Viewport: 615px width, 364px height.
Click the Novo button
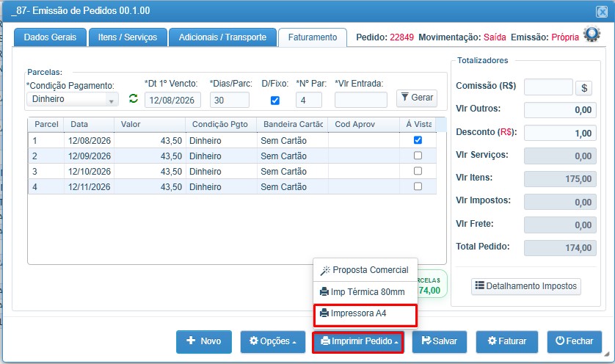coord(204,341)
